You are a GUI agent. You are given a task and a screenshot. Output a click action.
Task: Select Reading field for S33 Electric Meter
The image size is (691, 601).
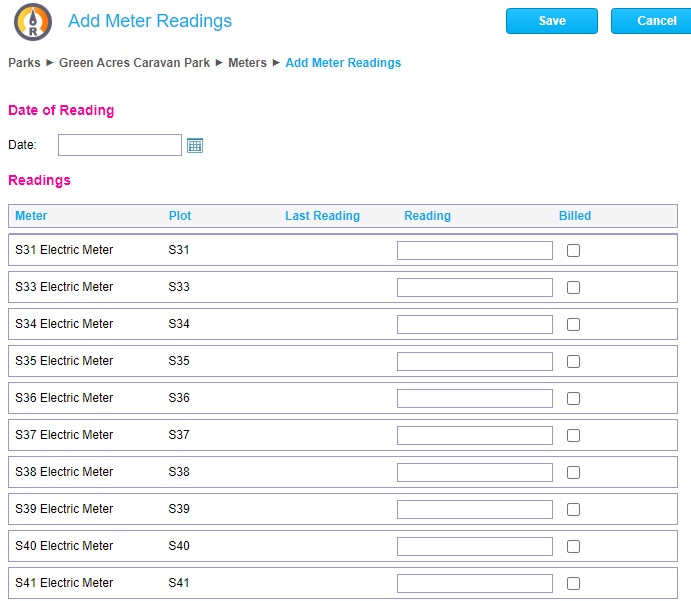(474, 288)
